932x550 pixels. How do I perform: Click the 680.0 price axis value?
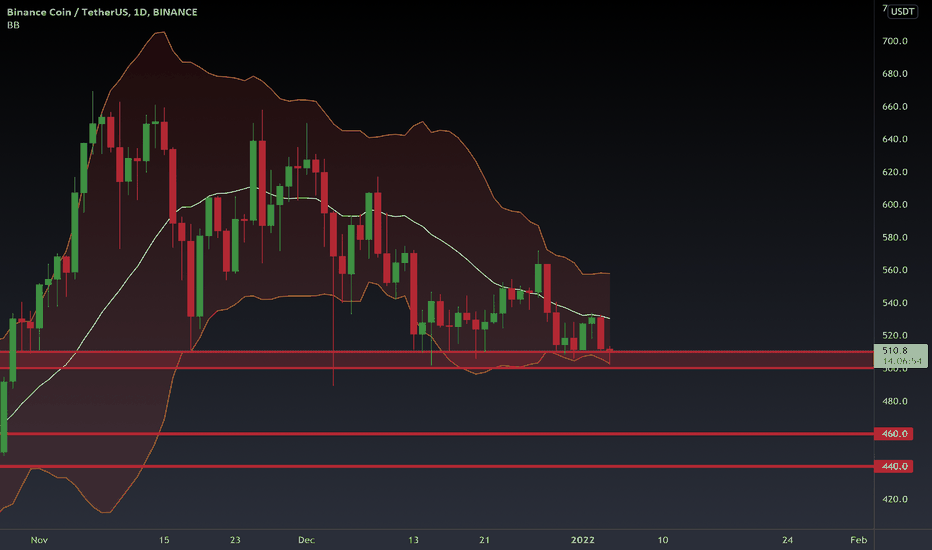[895, 74]
